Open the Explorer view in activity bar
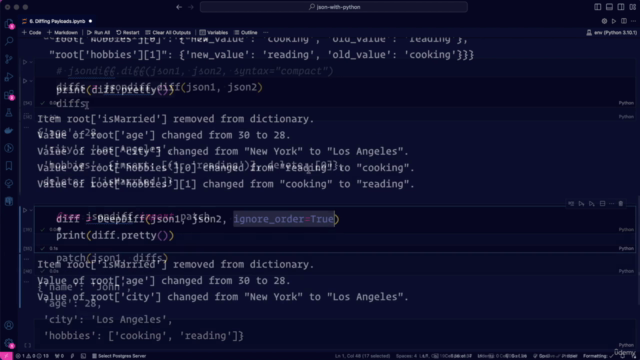Image resolution: width=640 pixels, height=360 pixels. (9, 24)
